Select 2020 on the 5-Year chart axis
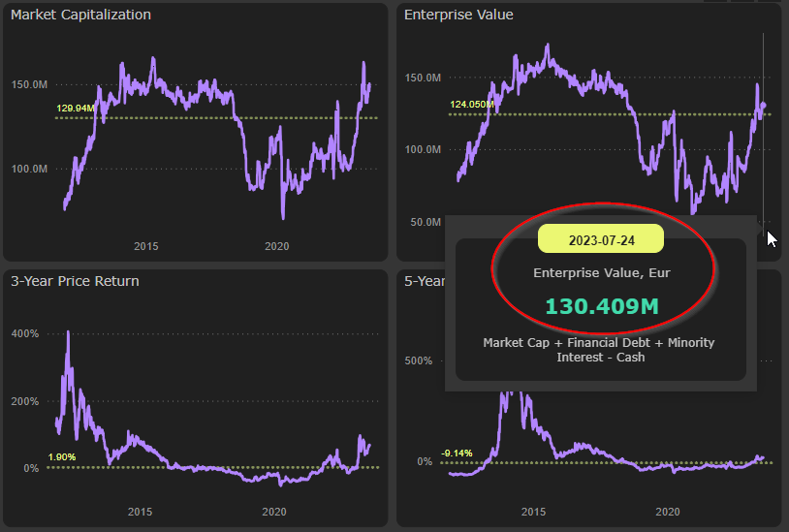The width and height of the screenshot is (789, 532). pos(667,512)
